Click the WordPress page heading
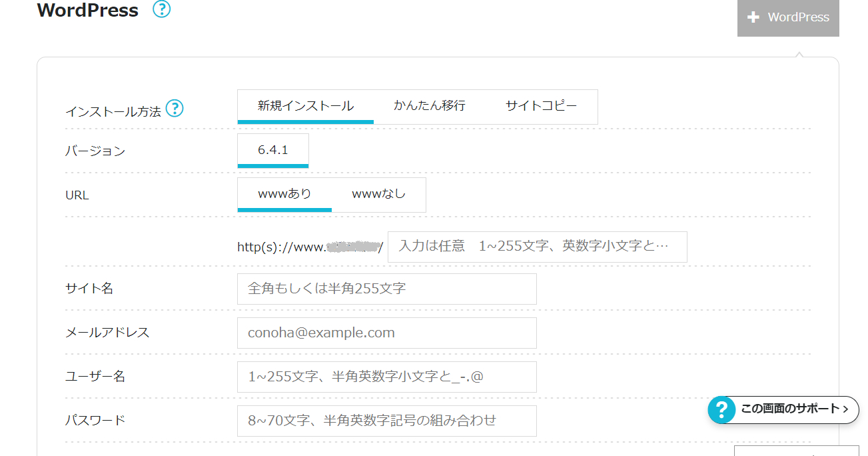868x456 pixels. 87,10
